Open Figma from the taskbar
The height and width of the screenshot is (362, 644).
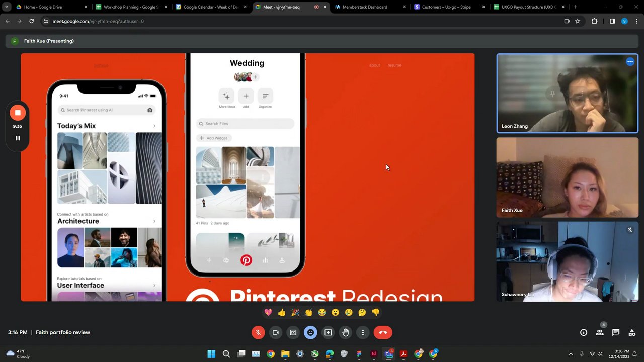[359, 354]
